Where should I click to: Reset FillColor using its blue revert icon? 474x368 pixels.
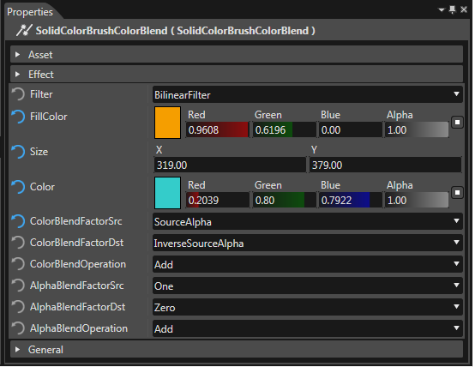coord(18,117)
